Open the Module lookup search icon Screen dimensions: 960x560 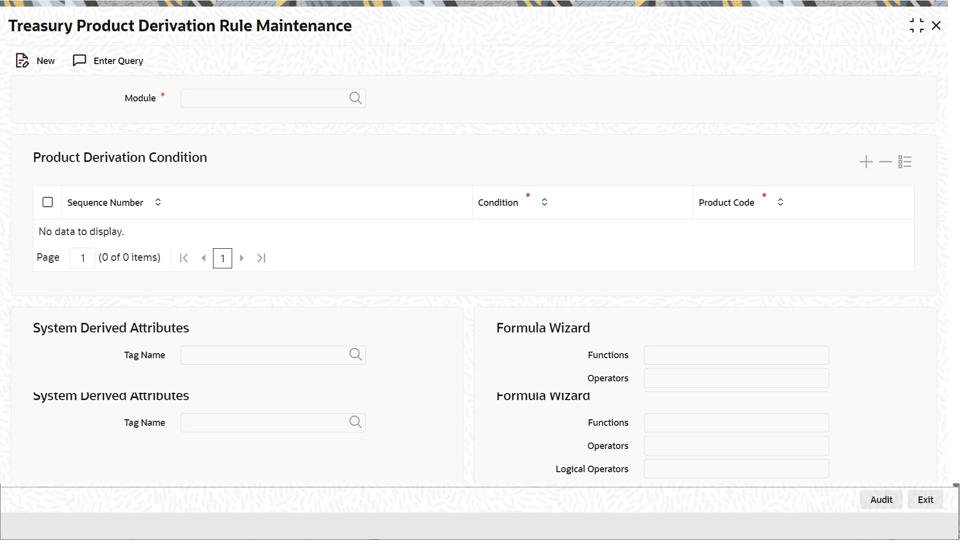[x=355, y=98]
